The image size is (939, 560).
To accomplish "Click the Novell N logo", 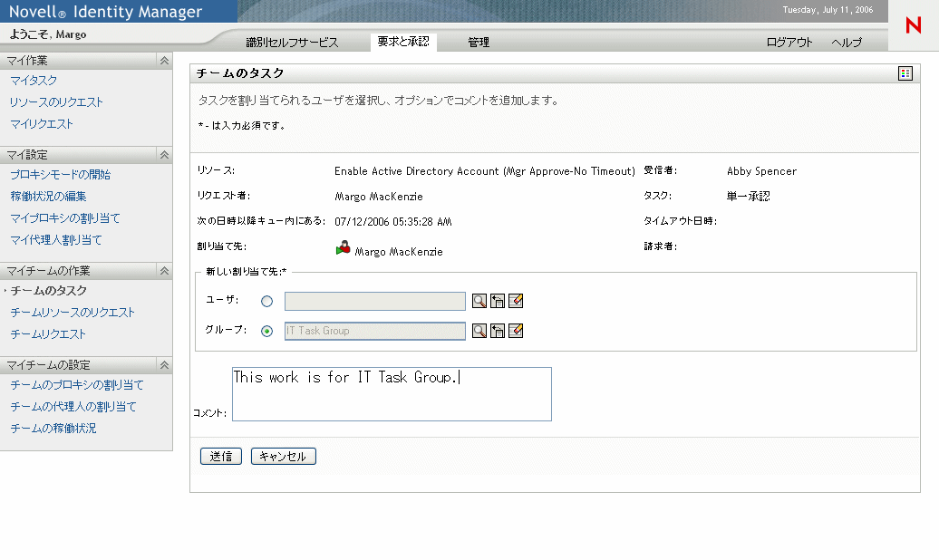I will coord(914,25).
